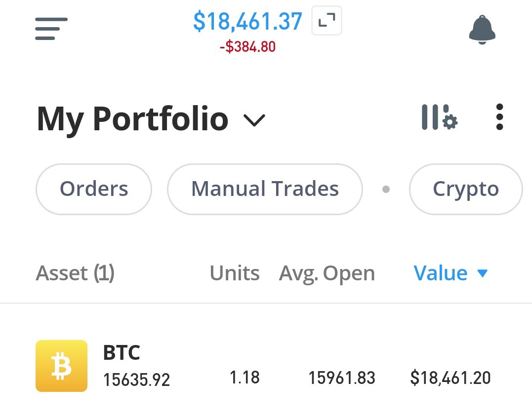Screen dimensions: 532x419
Task: Click the Bitcoin logo icon
Action: 61,366
